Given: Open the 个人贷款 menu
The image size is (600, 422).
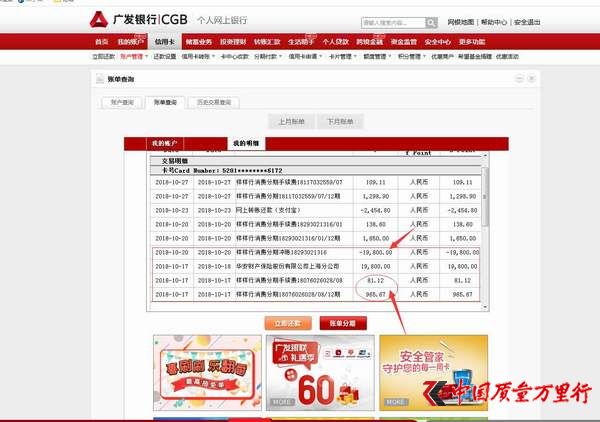Looking at the screenshot, I should [336, 42].
